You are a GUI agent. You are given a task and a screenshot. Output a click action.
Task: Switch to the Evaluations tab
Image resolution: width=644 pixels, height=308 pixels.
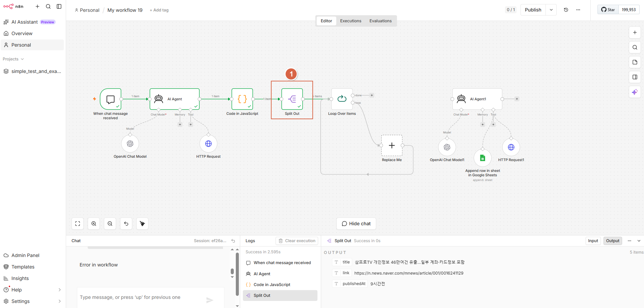click(x=381, y=21)
